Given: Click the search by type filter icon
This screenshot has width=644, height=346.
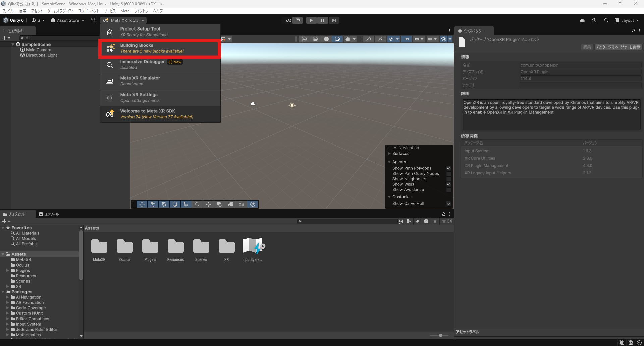Looking at the screenshot, I should click(409, 221).
